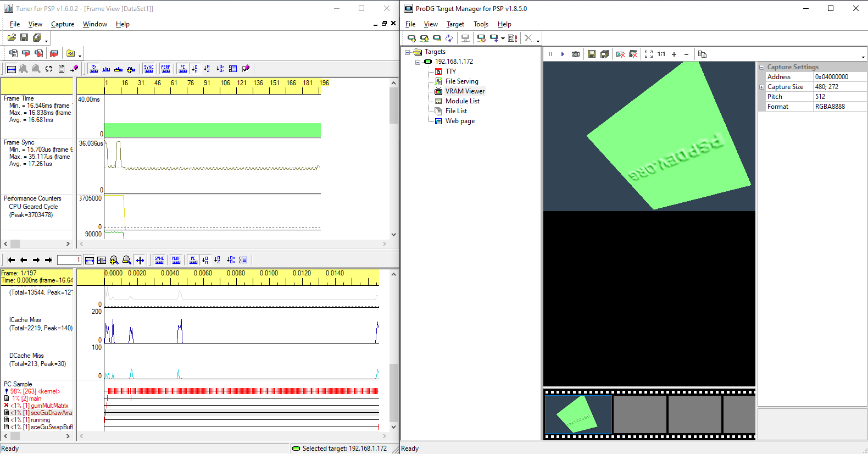Click refresh arrows icon in upper view toolbar
The height and width of the screenshot is (454, 868).
49,69
